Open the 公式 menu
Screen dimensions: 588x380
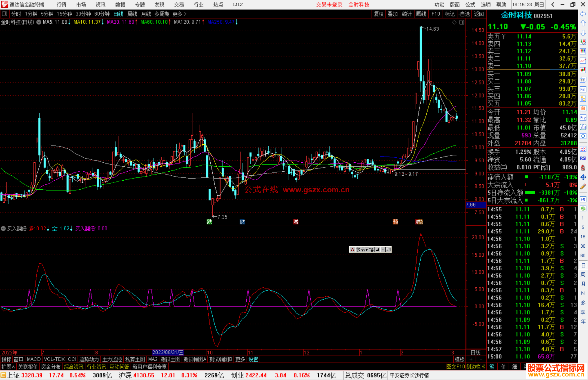pos(470,5)
